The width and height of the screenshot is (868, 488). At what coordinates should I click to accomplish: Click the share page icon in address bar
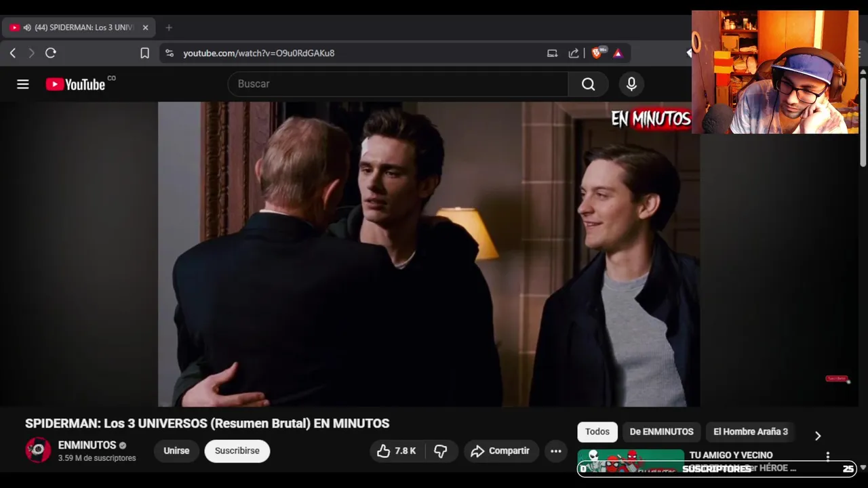tap(574, 53)
